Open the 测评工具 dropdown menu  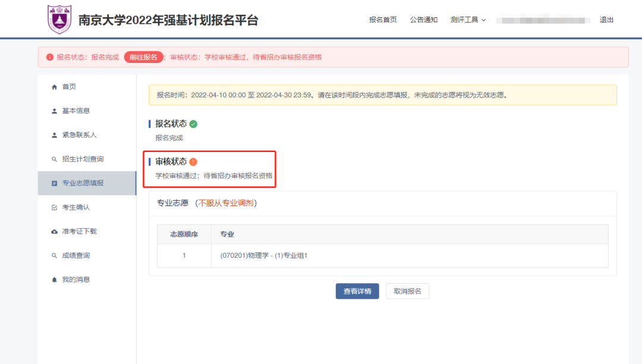[x=468, y=20]
